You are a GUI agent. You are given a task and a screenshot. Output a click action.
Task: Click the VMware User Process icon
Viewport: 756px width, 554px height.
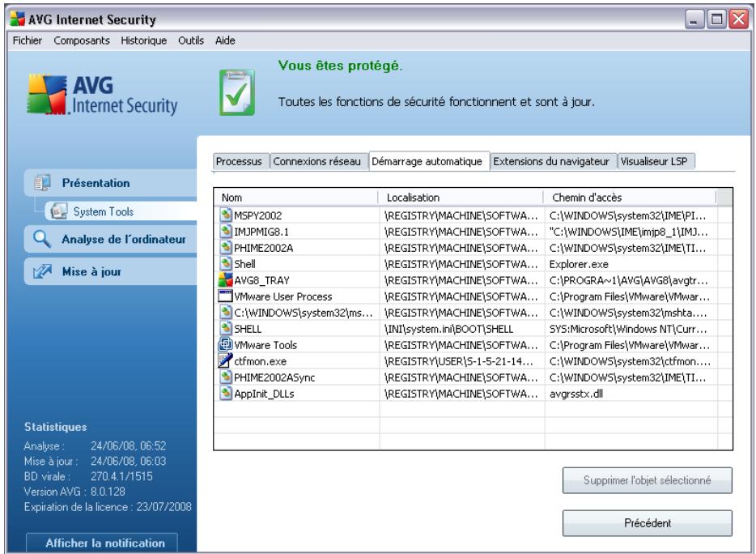click(x=226, y=296)
